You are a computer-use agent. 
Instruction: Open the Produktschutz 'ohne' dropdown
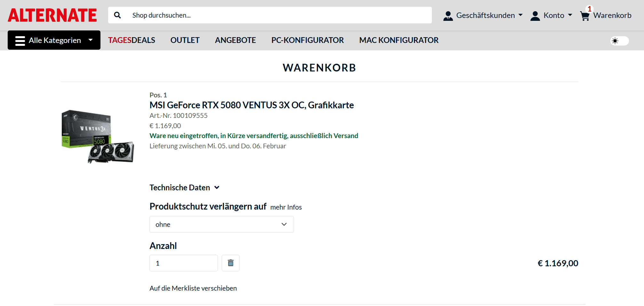coord(222,224)
